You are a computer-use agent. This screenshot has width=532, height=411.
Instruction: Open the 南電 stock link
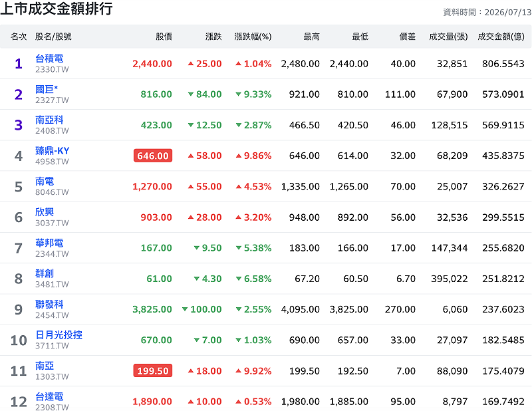tap(45, 182)
